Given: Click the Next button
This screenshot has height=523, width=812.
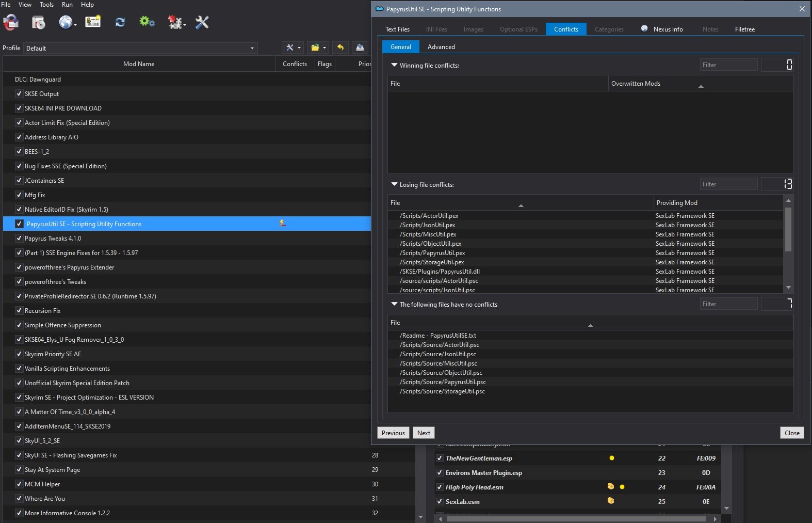Looking at the screenshot, I should (424, 433).
